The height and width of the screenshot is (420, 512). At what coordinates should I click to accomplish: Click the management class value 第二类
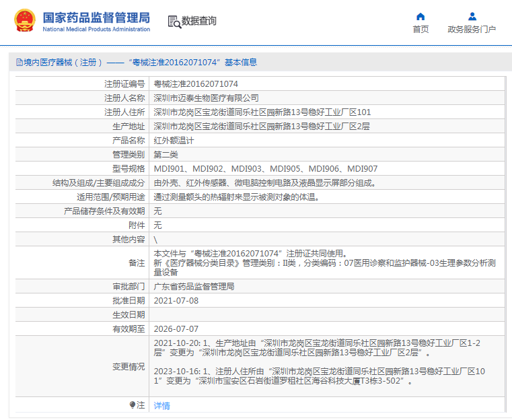[166, 155]
